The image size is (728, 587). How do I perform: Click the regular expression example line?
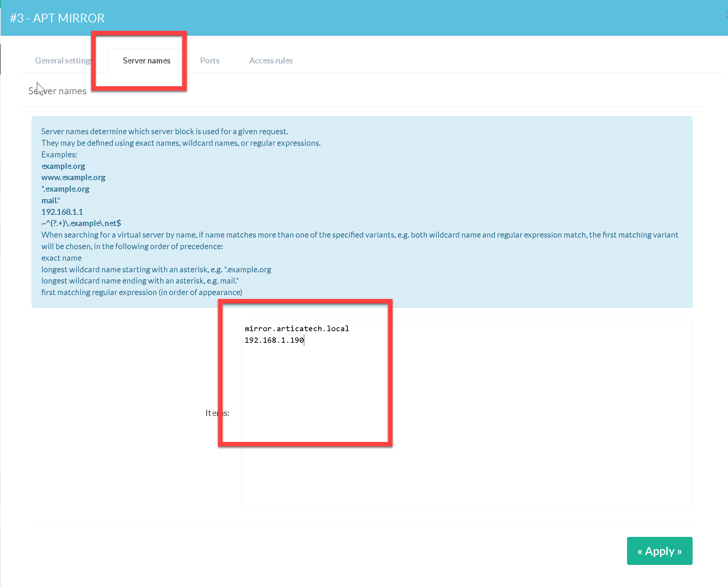tap(81, 223)
